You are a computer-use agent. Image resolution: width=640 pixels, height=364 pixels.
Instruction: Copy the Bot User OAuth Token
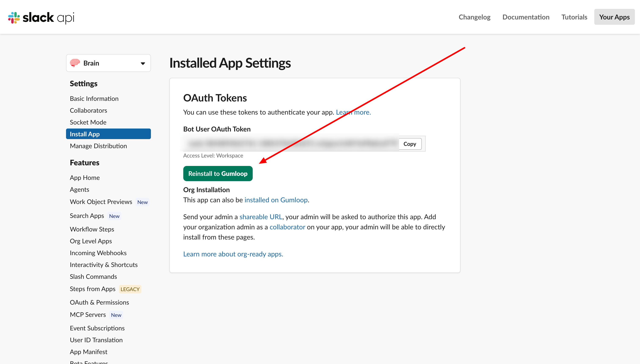point(410,144)
